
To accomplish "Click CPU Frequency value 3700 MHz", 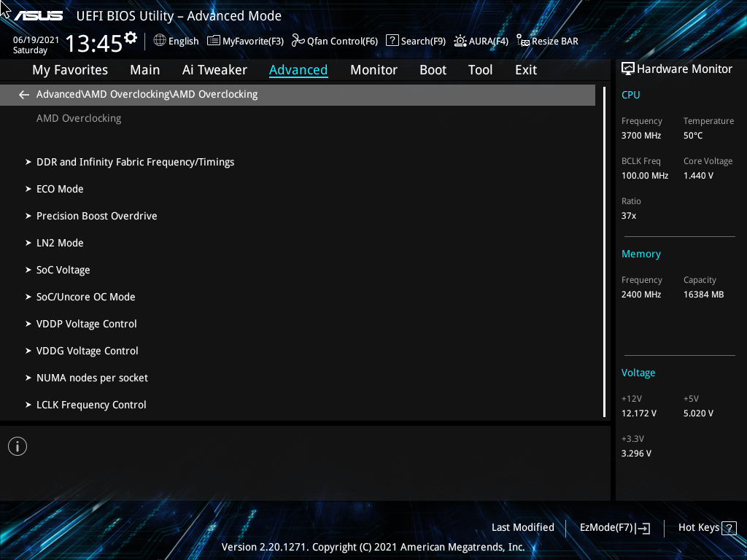I will (x=640, y=136).
